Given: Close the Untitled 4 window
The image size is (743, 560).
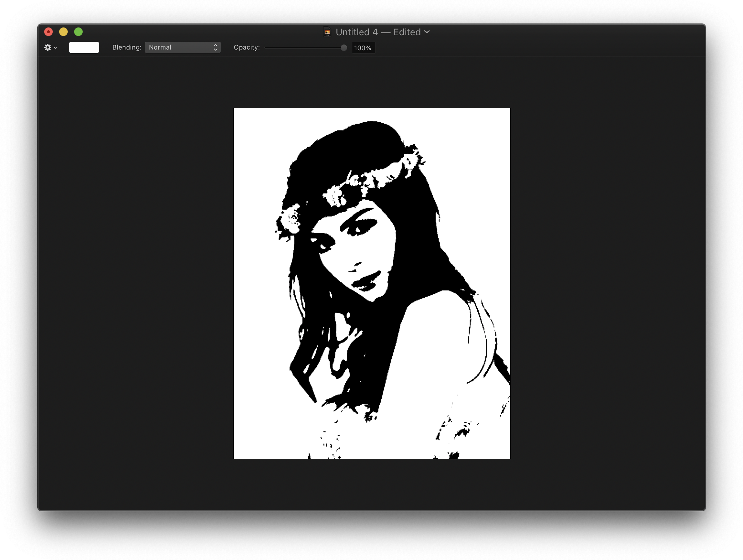Looking at the screenshot, I should click(x=48, y=32).
